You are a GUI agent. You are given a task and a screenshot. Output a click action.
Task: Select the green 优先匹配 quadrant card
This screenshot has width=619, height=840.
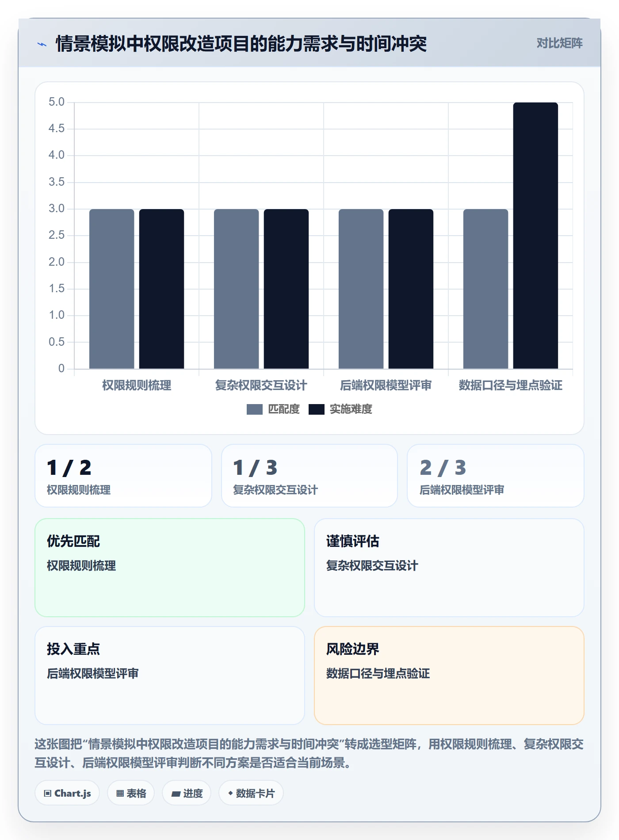click(x=170, y=568)
